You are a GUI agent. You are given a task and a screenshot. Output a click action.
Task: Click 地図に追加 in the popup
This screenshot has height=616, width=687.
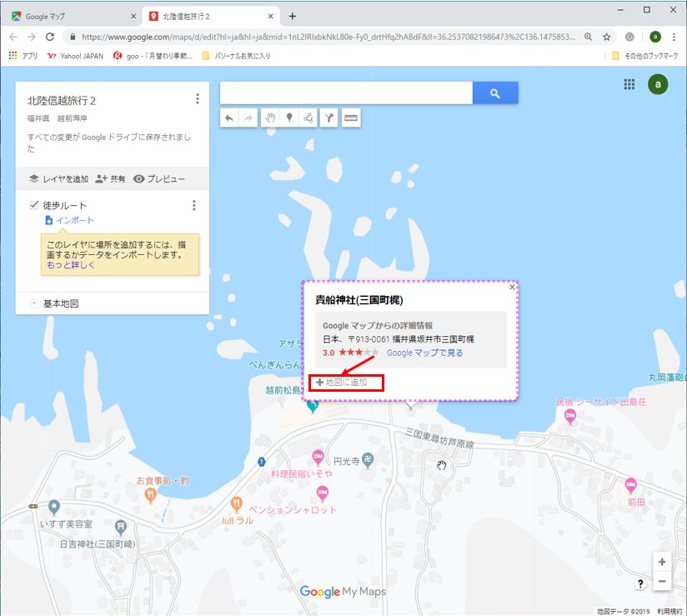click(x=342, y=383)
